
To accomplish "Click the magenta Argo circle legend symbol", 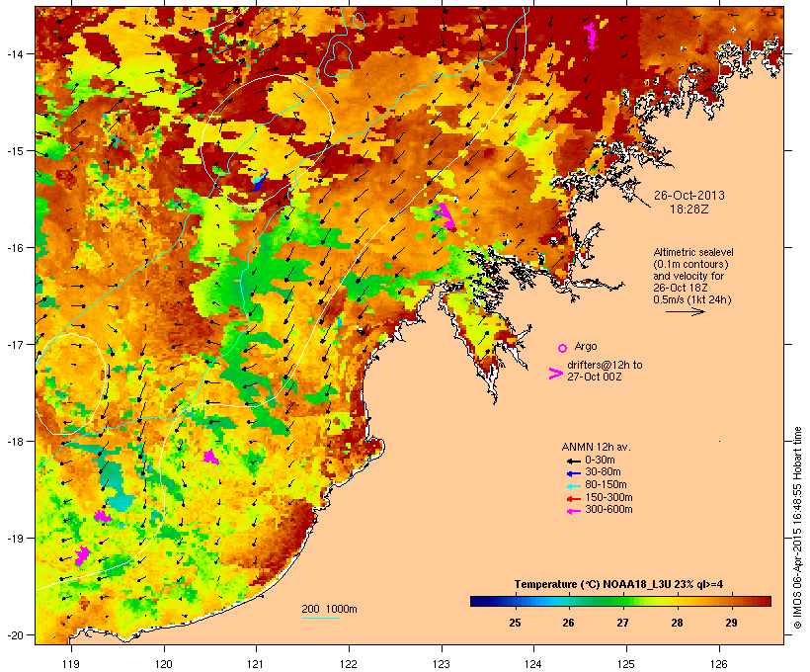I will [562, 348].
